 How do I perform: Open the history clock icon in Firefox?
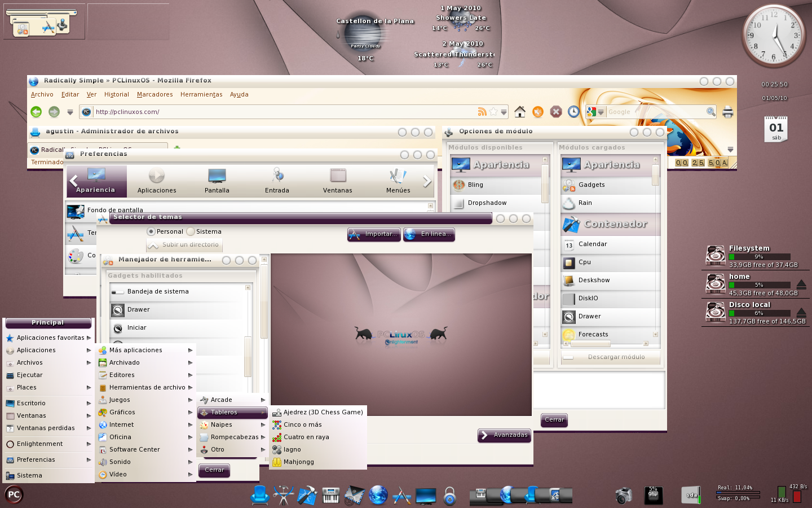573,112
